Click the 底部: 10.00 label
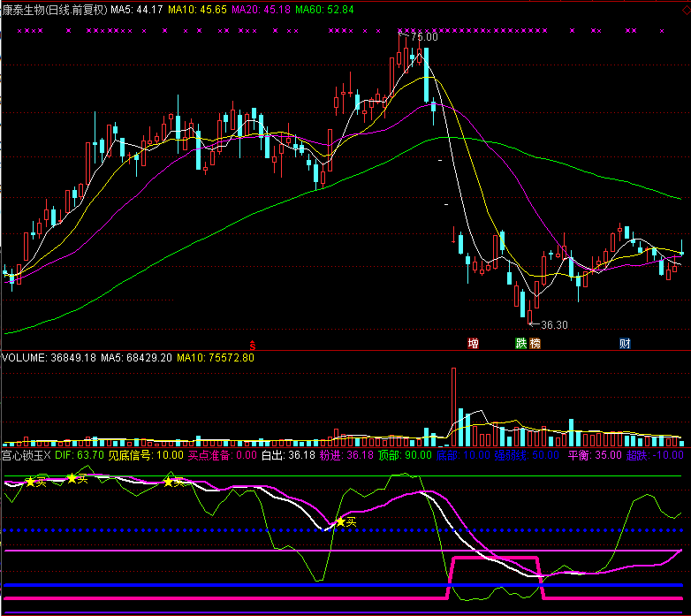 tap(463, 455)
